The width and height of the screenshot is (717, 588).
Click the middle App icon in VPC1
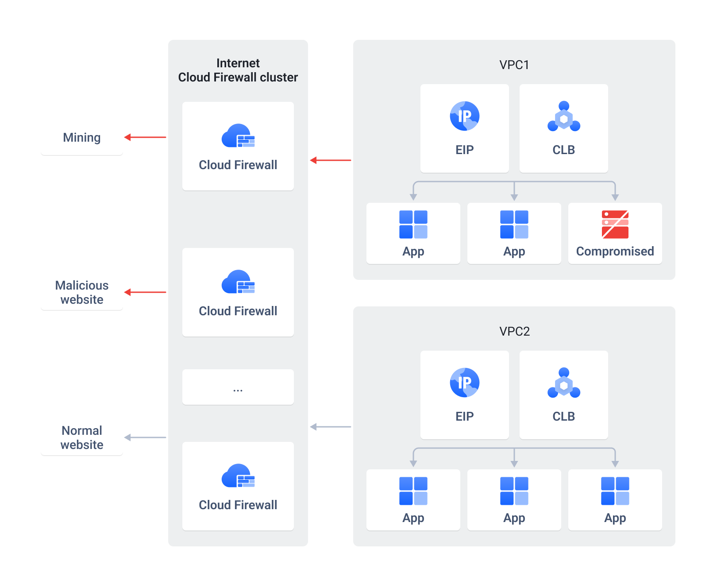[x=514, y=224]
